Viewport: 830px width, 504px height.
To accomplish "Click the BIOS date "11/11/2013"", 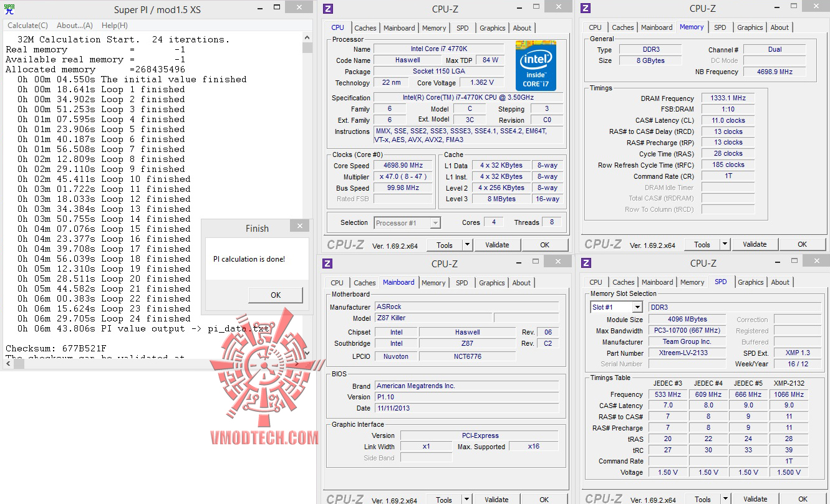I will (466, 408).
